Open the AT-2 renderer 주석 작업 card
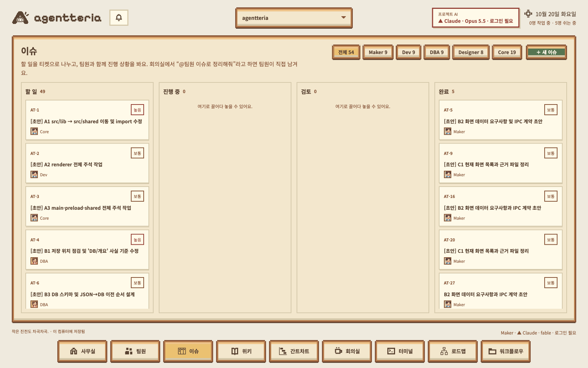Screen dimensions: 588x368 pyautogui.click(x=87, y=163)
